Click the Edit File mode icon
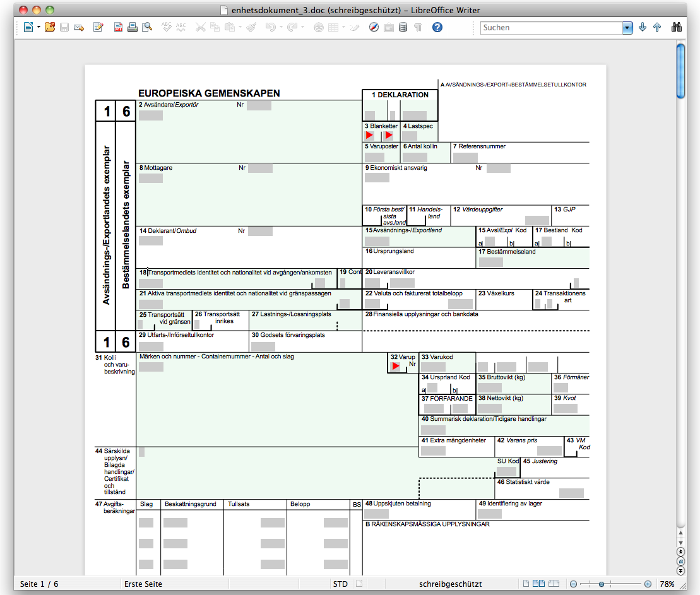Screen dimensions: 700x595 98,27
